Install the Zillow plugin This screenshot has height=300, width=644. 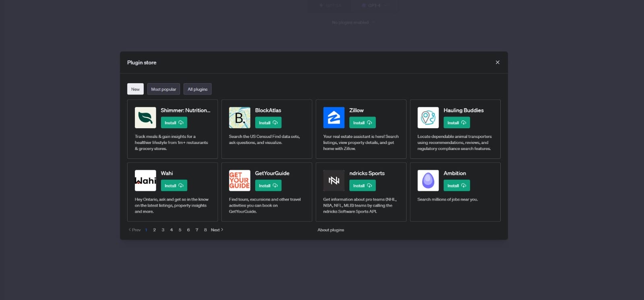coord(362,123)
